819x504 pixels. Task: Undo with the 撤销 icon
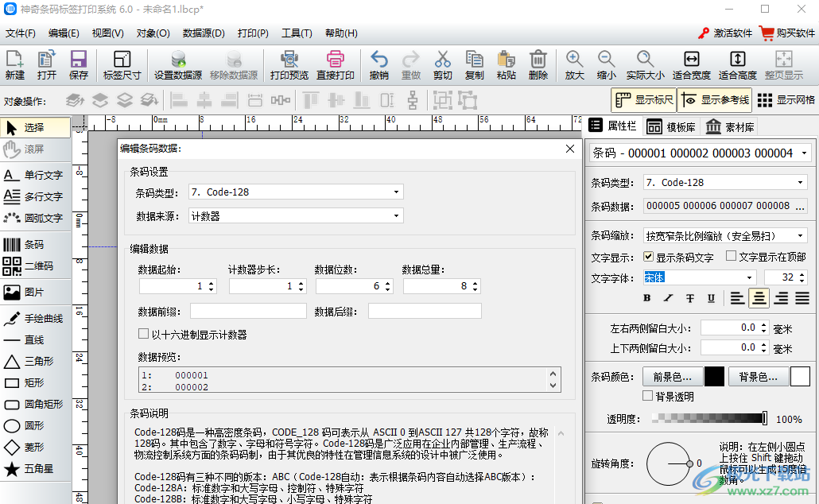379,64
